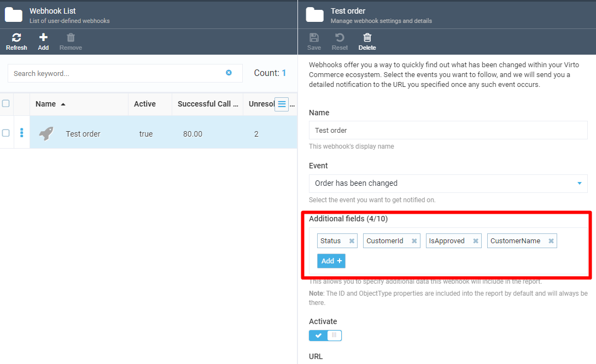Image resolution: width=596 pixels, height=364 pixels.
Task: Click the rocket icon beside Test order
Action: tap(46, 132)
